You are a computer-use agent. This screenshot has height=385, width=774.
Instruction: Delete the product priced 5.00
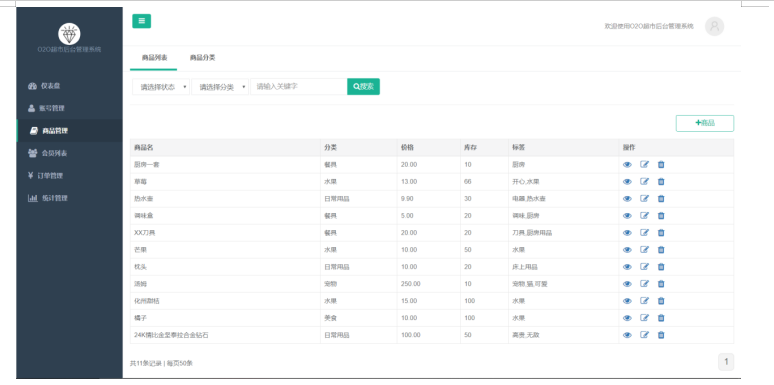(661, 215)
